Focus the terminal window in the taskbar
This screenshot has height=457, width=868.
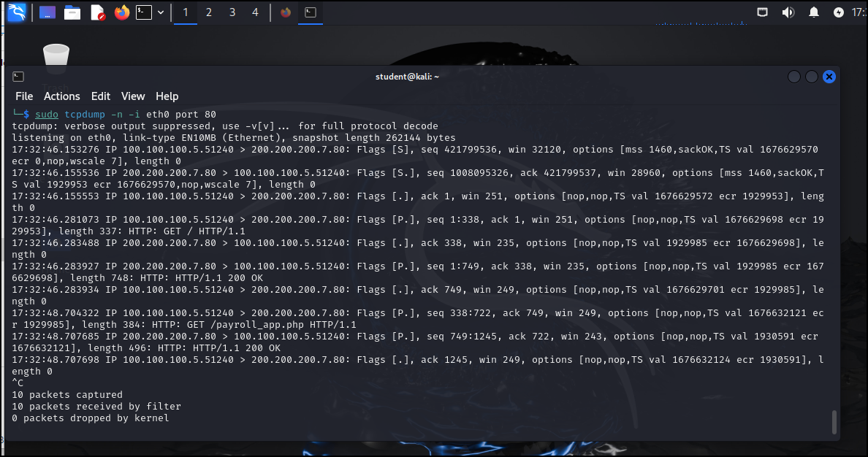(x=311, y=12)
